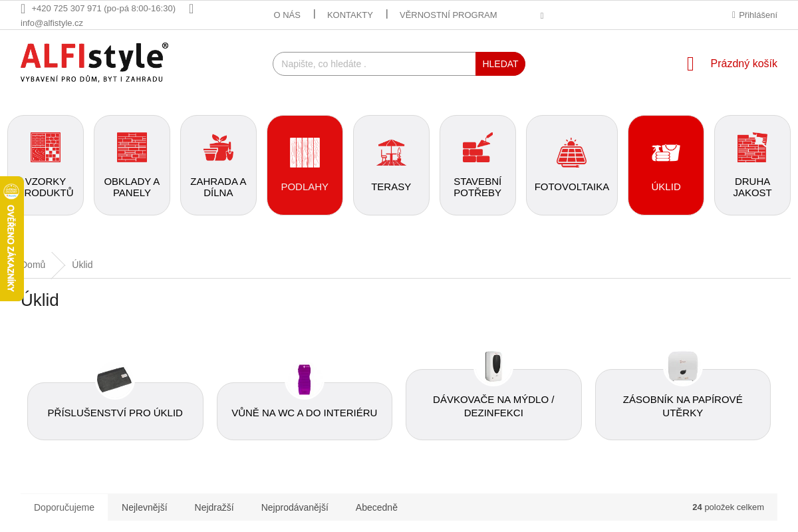Open the Zahrada a dílna plant icon

tap(218, 148)
